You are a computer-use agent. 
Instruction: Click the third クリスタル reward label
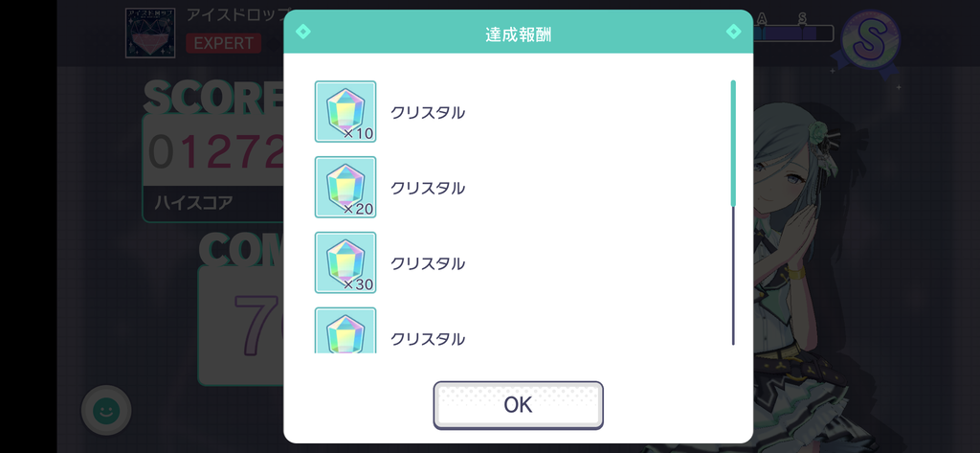pyautogui.click(x=428, y=263)
